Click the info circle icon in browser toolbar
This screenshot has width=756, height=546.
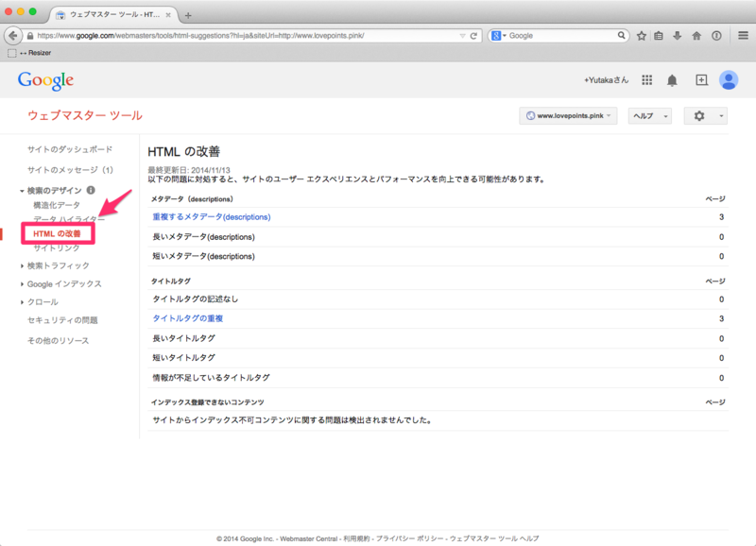pos(717,36)
